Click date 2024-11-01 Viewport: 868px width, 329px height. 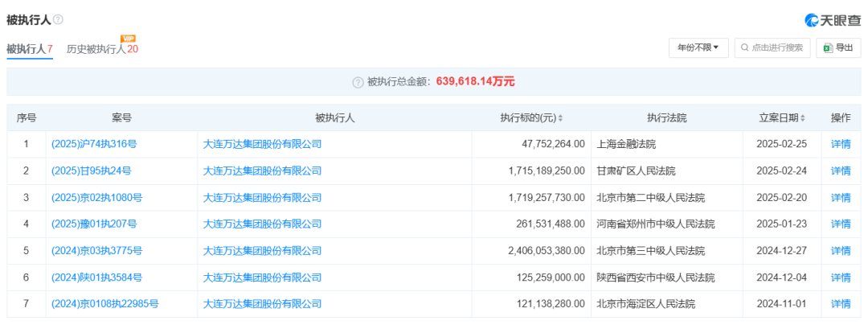[782, 303]
